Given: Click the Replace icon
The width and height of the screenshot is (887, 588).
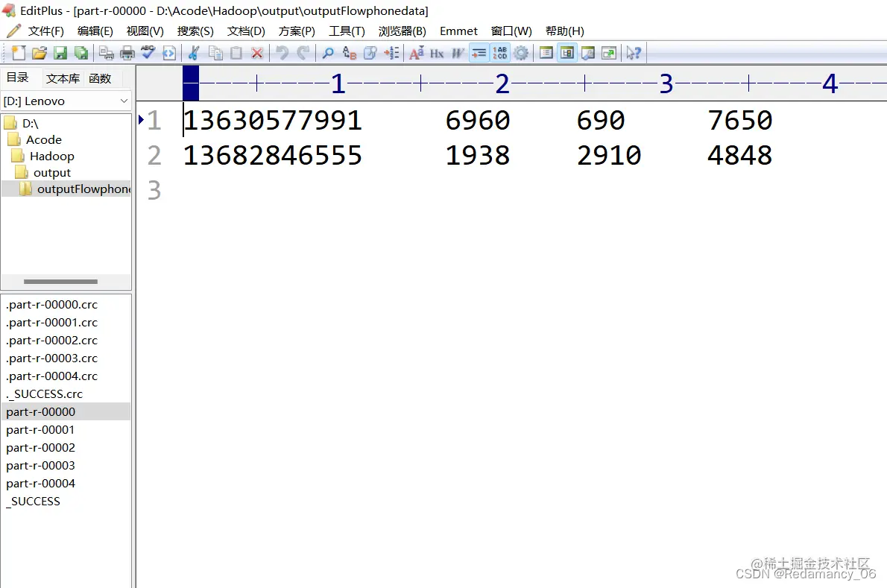Looking at the screenshot, I should tap(349, 53).
